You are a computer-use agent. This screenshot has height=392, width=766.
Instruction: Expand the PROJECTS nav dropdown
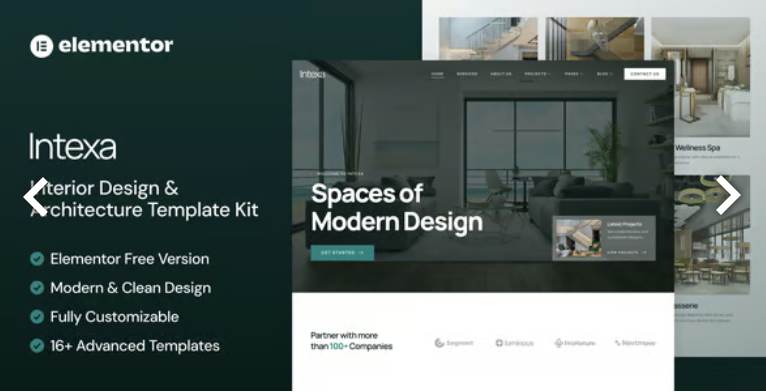(x=537, y=74)
